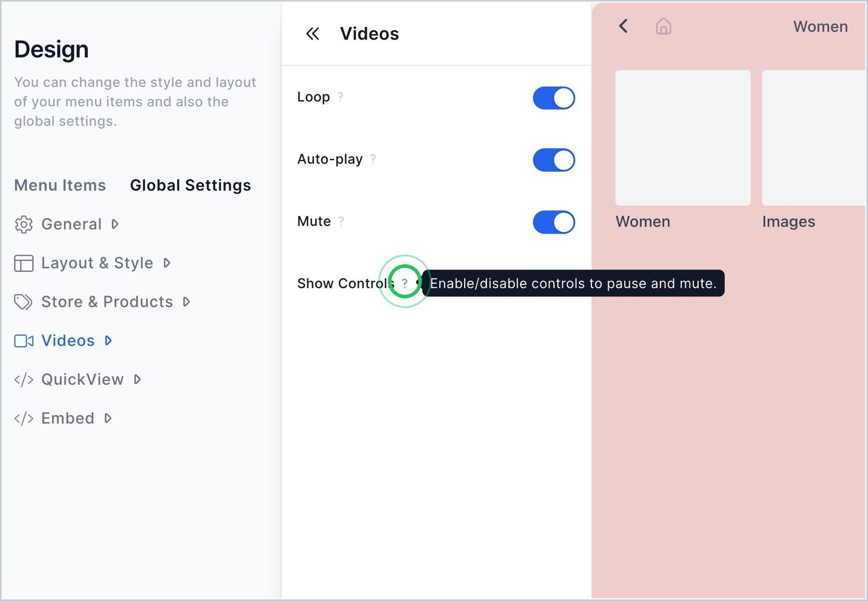Click the Auto-play help question mark
This screenshot has height=601, width=868.
373,159
